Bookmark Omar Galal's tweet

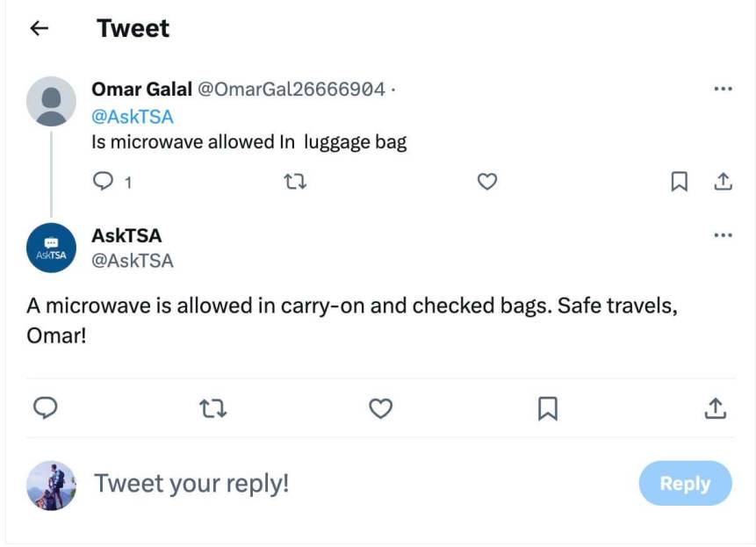(x=679, y=182)
